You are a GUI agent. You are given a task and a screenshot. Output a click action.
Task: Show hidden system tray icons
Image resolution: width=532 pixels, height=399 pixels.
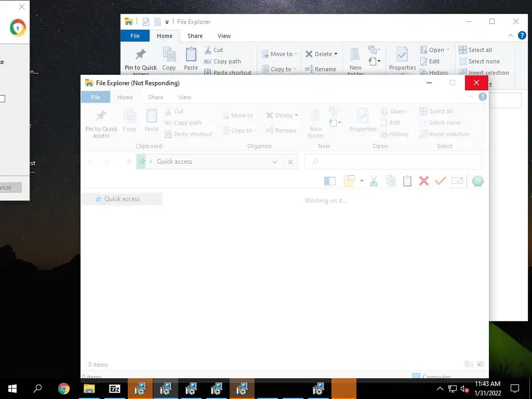coord(440,389)
